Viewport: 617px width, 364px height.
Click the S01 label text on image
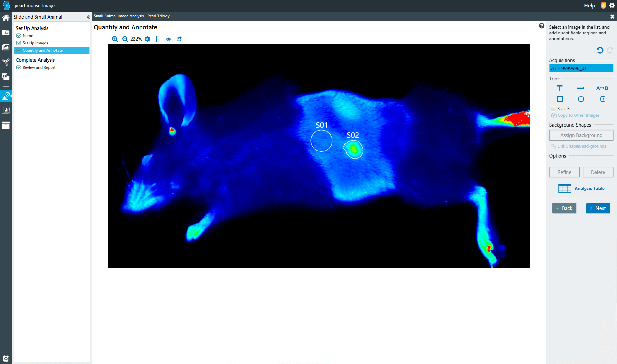[321, 125]
